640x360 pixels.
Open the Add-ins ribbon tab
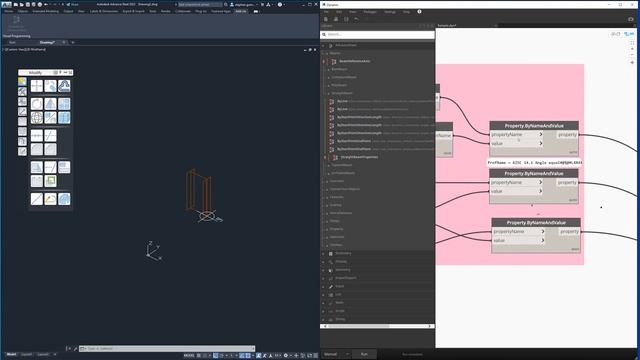(x=241, y=11)
